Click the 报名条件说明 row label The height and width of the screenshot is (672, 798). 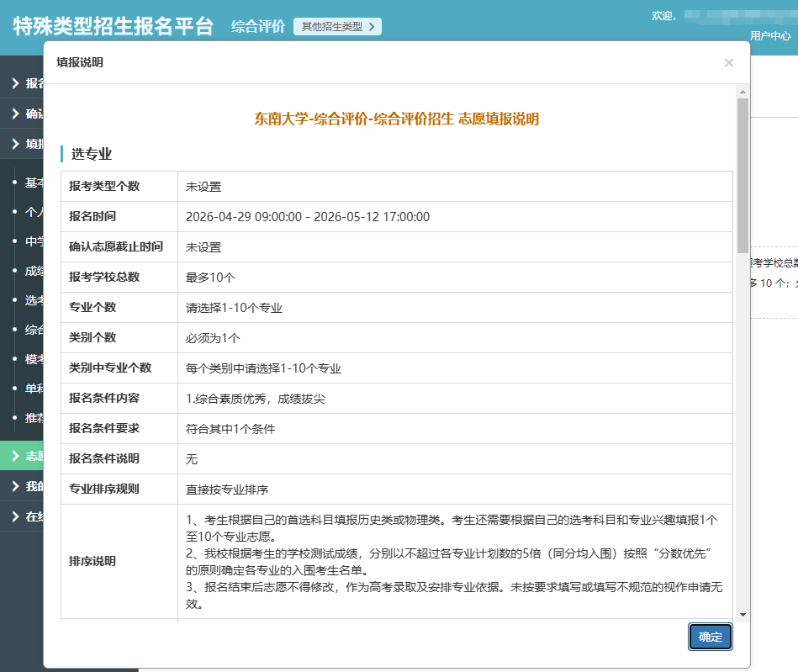pyautogui.click(x=103, y=458)
